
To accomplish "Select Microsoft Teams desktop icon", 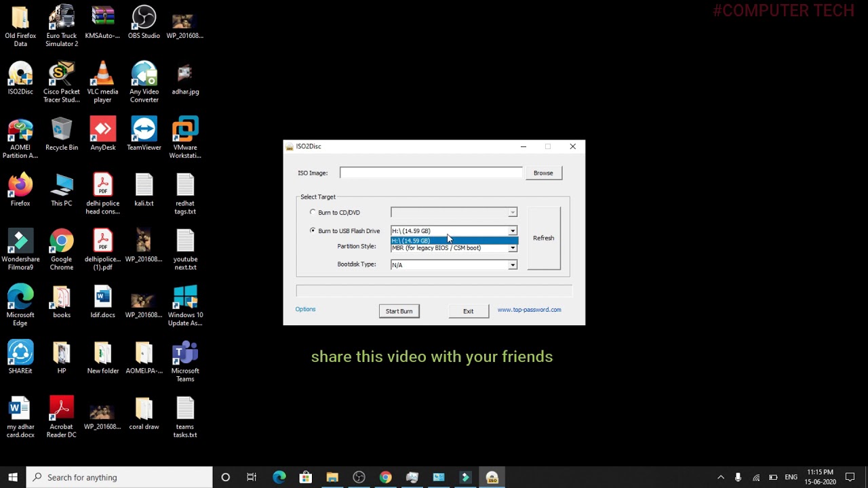I will point(185,362).
